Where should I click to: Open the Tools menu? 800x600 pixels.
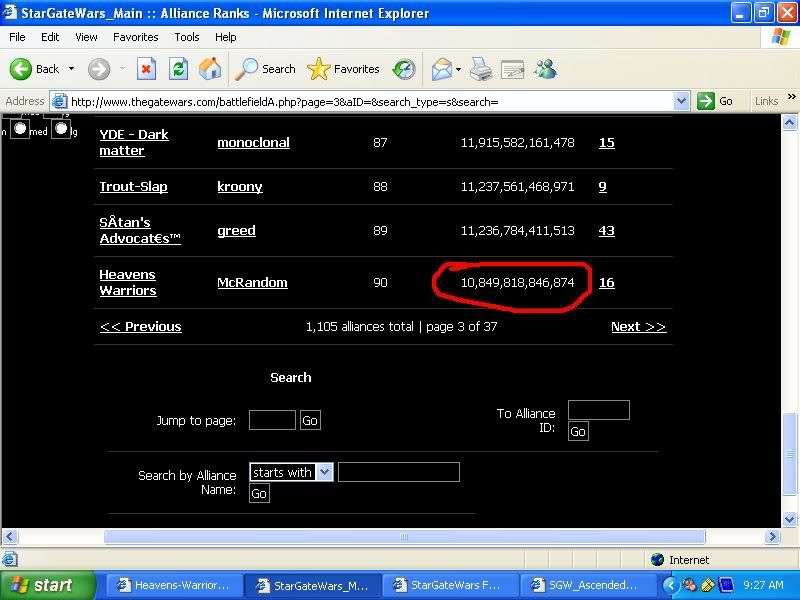[187, 37]
